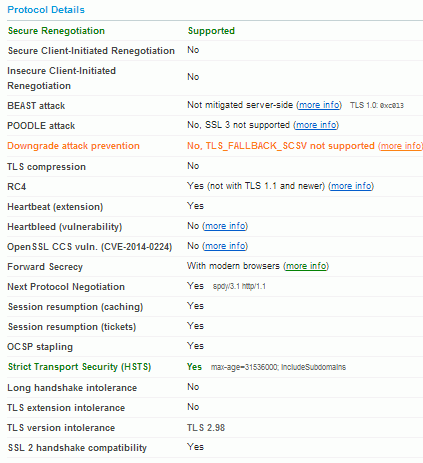Select the 'Supported' value text
Image resolution: width=423 pixels, height=463 pixels.
coord(211,31)
